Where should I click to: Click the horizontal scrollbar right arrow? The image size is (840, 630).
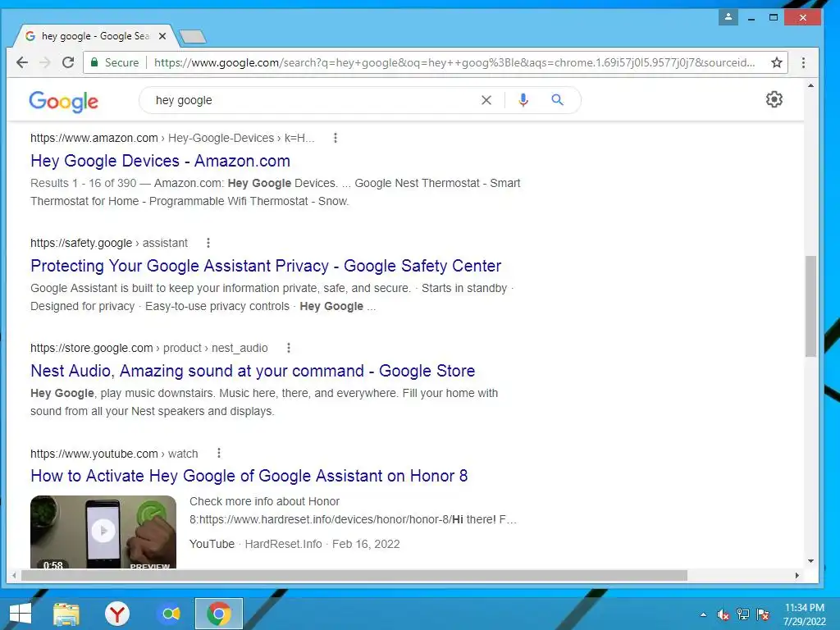797,575
